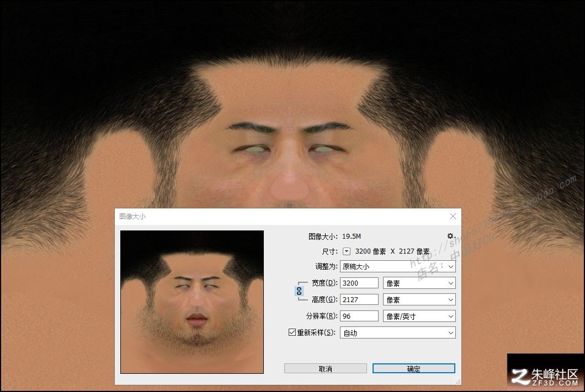
Task: Click the 图像大小: 19.5M size text
Action: pyautogui.click(x=334, y=236)
